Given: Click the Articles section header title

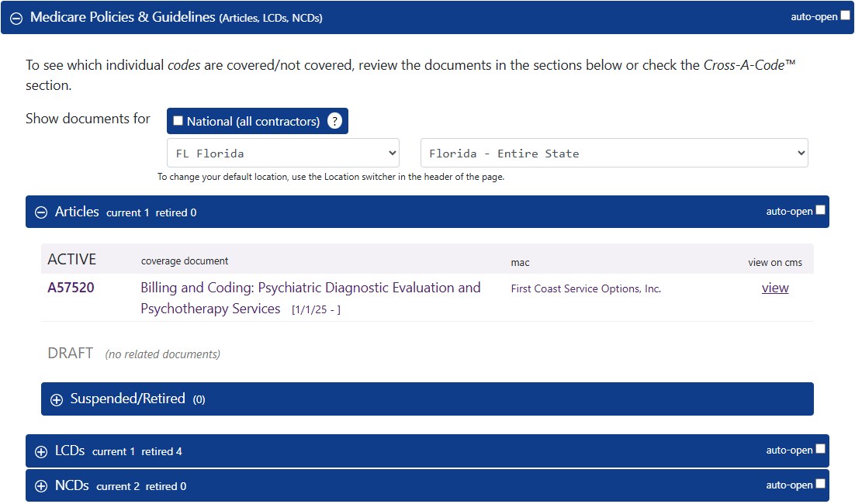Looking at the screenshot, I should tap(77, 212).
